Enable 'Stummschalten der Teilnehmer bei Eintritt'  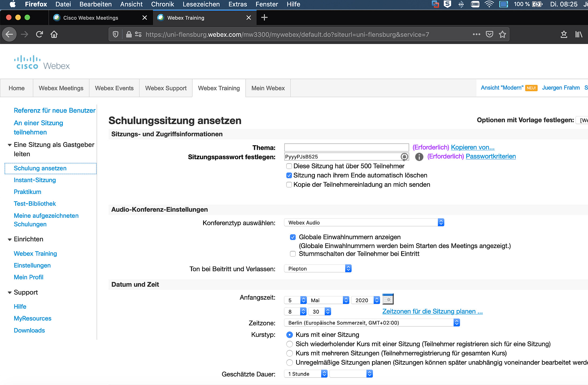293,254
